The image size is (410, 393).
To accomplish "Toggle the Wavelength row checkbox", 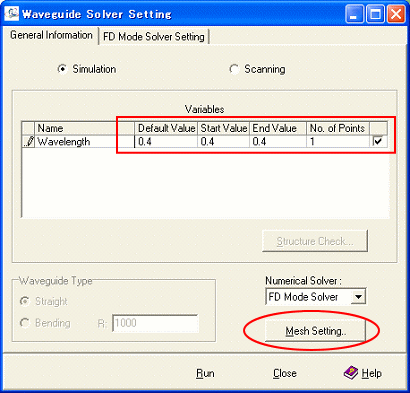I will [x=378, y=141].
